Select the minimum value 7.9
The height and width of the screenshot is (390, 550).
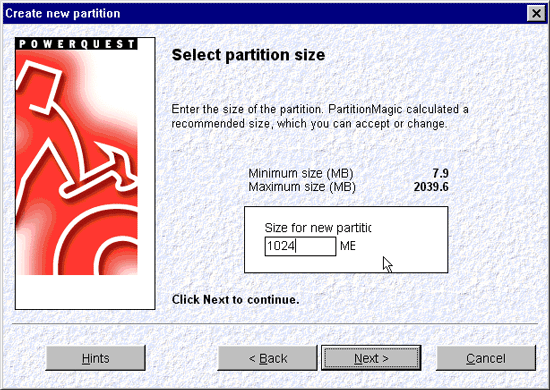coord(441,173)
